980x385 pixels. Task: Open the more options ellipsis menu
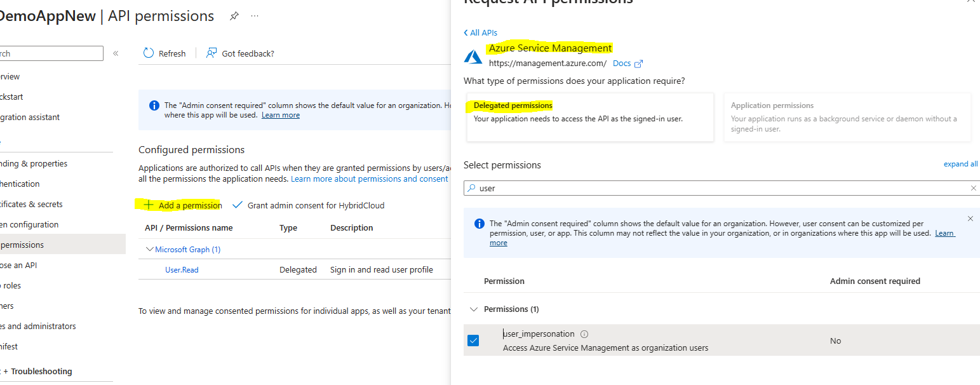coord(255,16)
